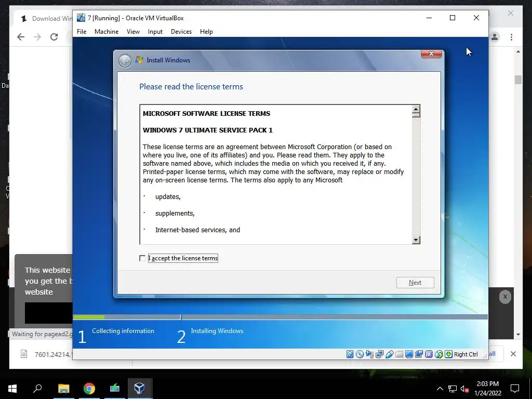
Task: Click the license text scrollbar thumb
Action: (416, 115)
